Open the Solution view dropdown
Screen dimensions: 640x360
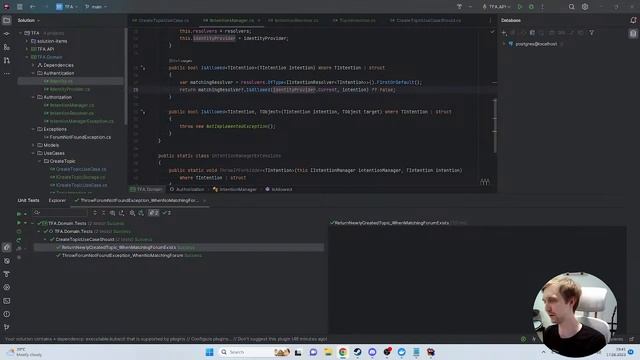click(29, 20)
